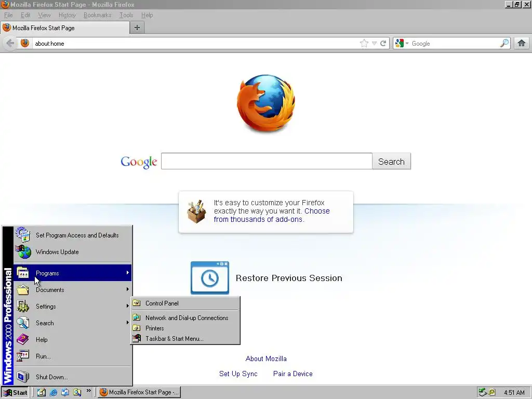The image size is (532, 399).
Task: Click the network tray icon
Action: point(483,393)
